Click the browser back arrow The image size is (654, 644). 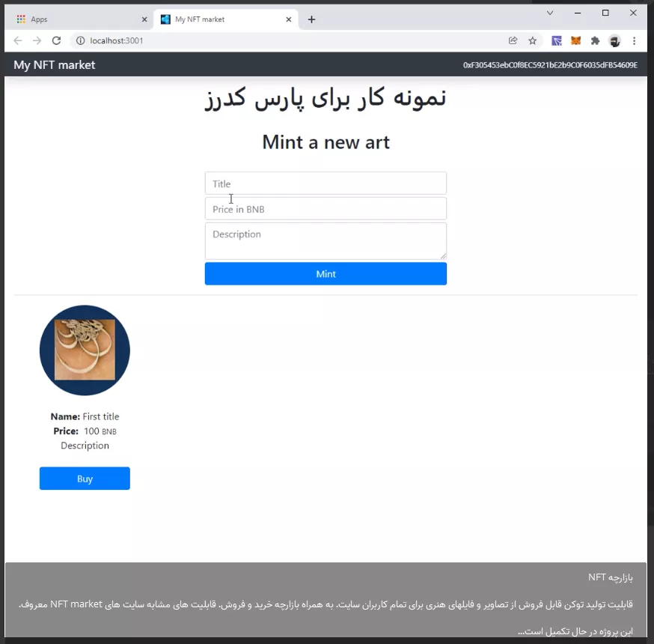tap(17, 40)
